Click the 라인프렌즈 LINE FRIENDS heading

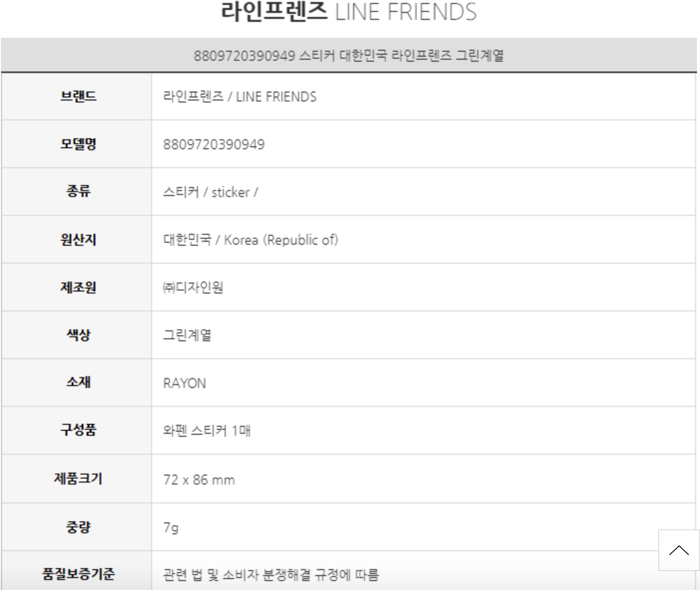(349, 12)
